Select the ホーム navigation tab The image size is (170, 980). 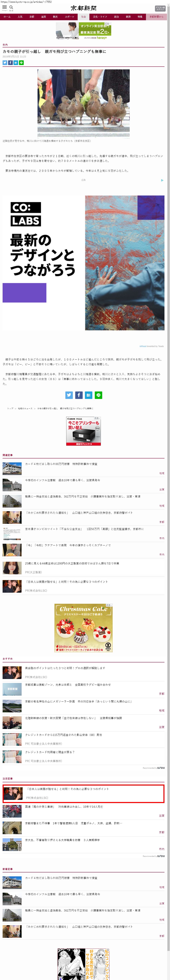(x=7, y=17)
